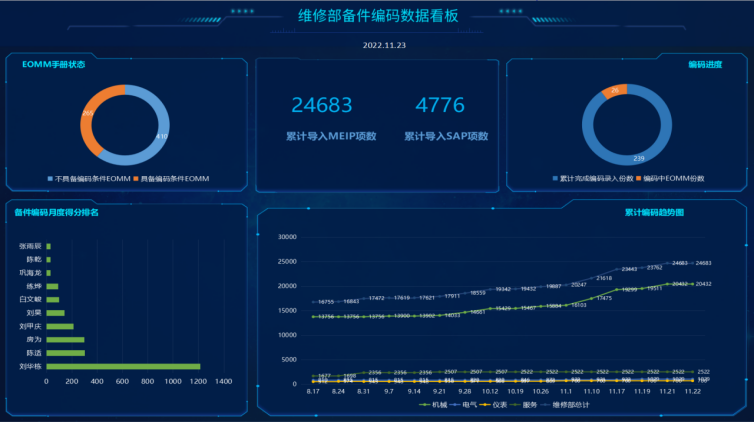Click the 24683 累计导入MEIP项数 figure

tap(322, 106)
